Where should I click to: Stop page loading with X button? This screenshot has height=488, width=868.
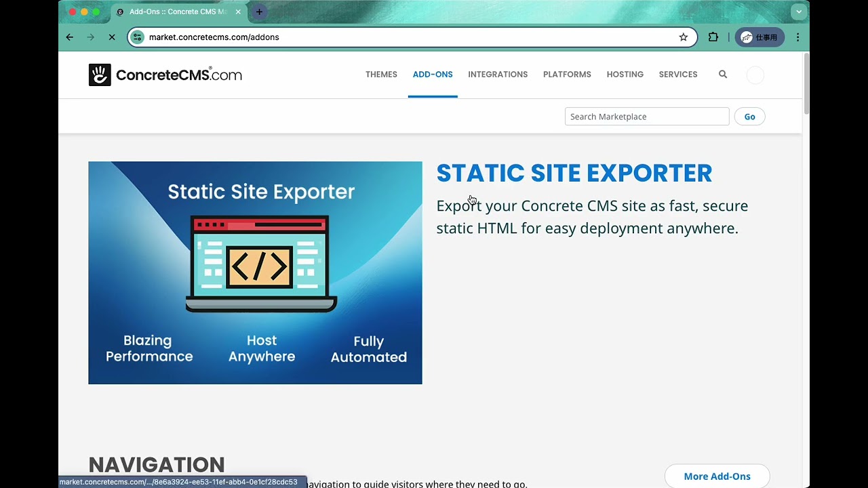click(112, 37)
